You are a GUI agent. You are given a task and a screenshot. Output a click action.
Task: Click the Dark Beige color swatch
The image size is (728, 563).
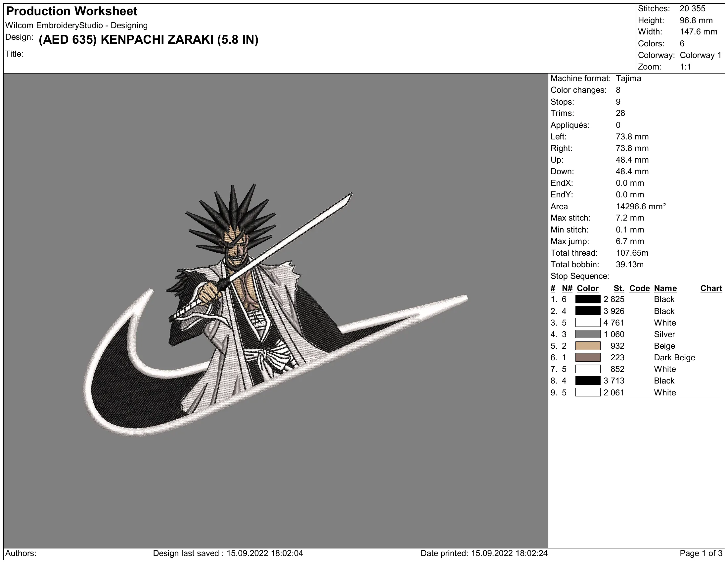(x=588, y=358)
